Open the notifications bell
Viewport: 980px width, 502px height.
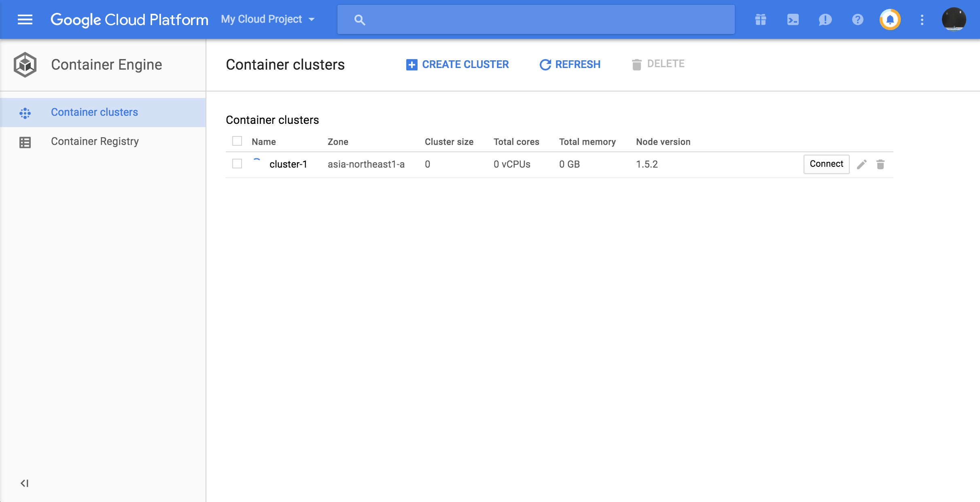point(890,19)
